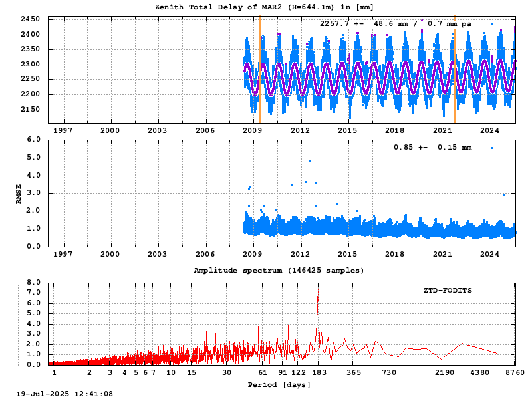Image resolution: width=532 pixels, height=399 pixels.
Task: Click the 2024 label under the RMSE plot
Action: 489,254
